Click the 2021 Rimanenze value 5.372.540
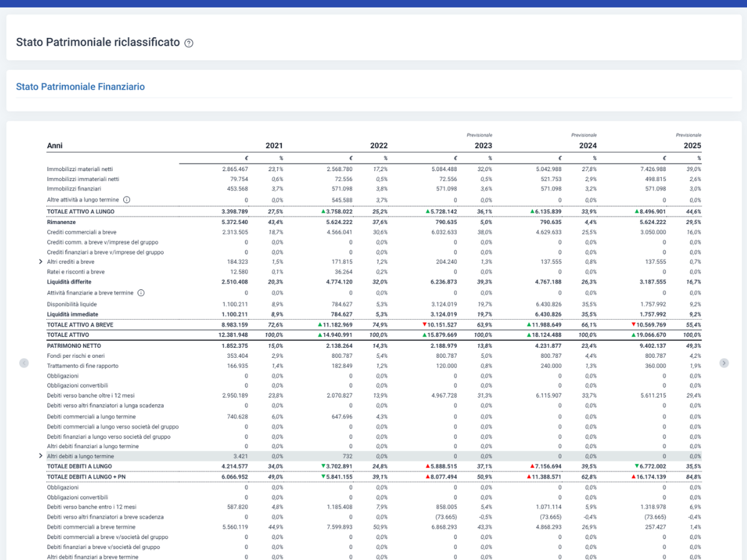This screenshot has height=560, width=747. 235,222
